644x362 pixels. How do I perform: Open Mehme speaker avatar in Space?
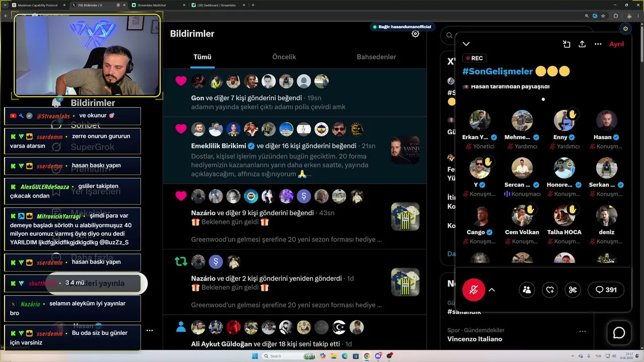(522, 121)
